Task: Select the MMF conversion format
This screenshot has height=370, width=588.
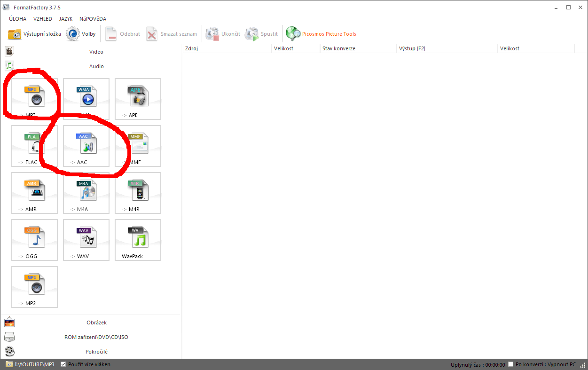Action: [x=138, y=146]
